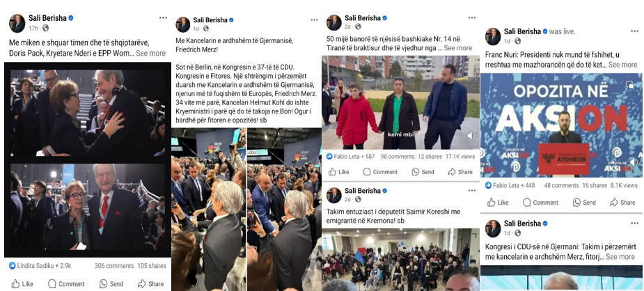644x291 pixels.
Task: Toggle sound on the Opozita në Aksion video
Action: point(634,162)
